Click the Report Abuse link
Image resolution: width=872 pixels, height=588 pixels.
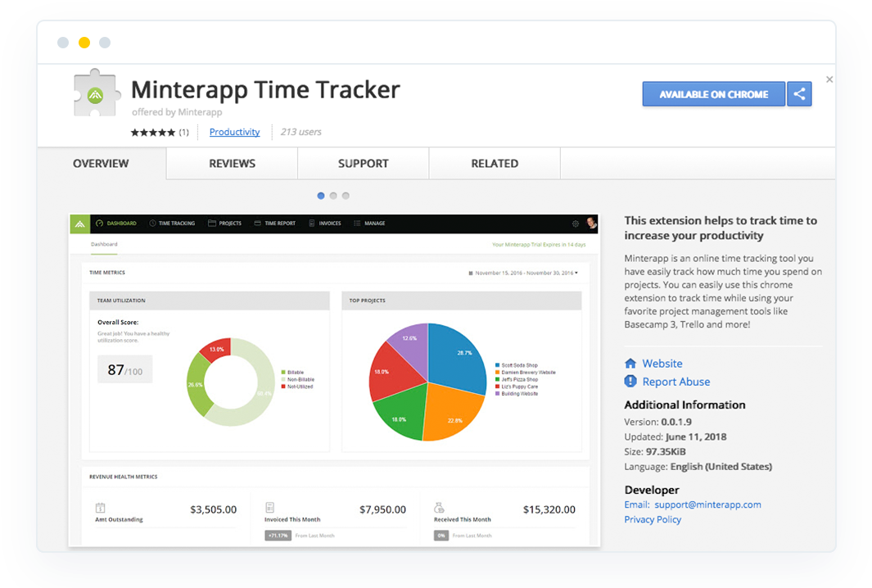pyautogui.click(x=676, y=382)
